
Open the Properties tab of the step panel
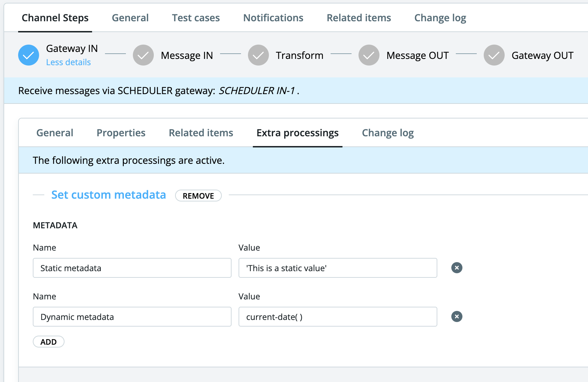coord(121,133)
